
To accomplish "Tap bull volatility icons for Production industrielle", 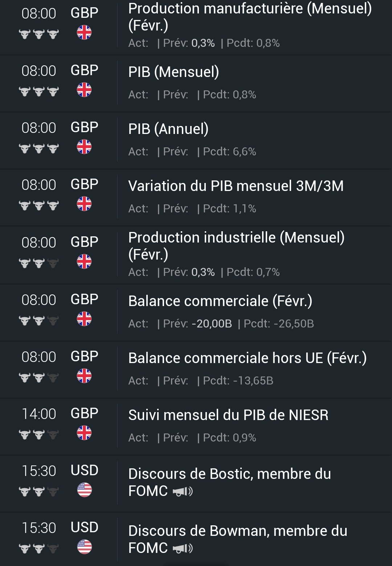I will [x=39, y=263].
